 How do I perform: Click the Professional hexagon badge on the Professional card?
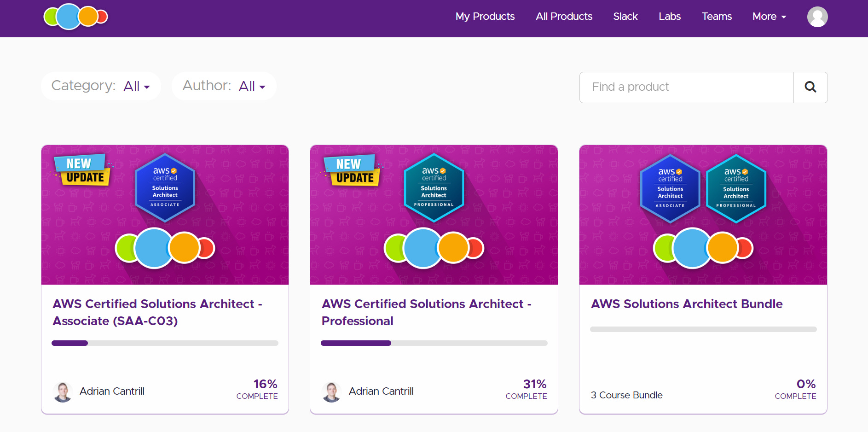point(434,187)
